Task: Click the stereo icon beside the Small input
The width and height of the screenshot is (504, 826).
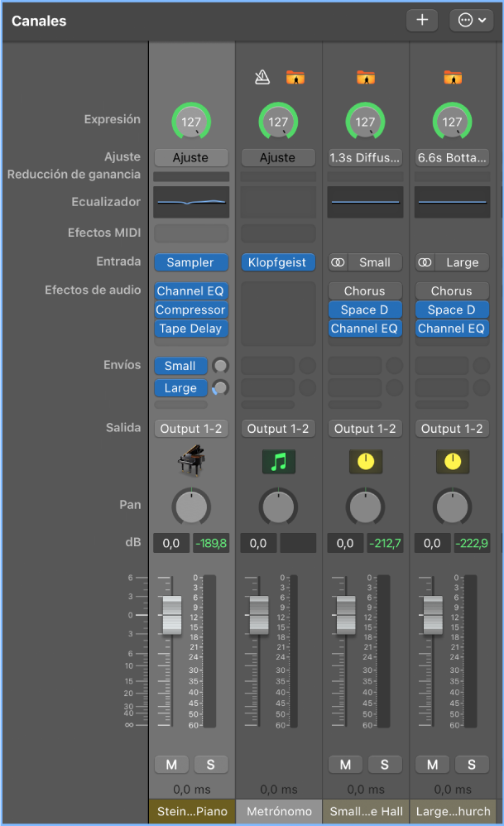Action: point(338,262)
